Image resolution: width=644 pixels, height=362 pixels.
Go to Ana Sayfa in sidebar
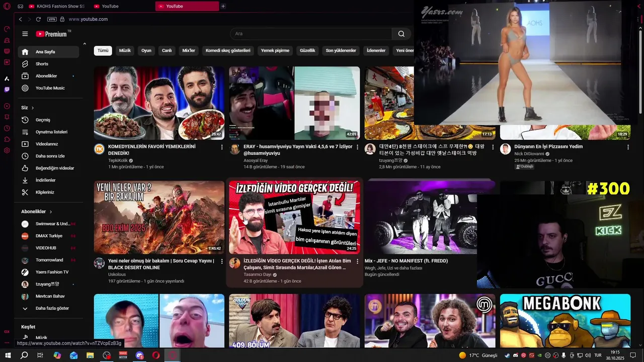point(48,52)
